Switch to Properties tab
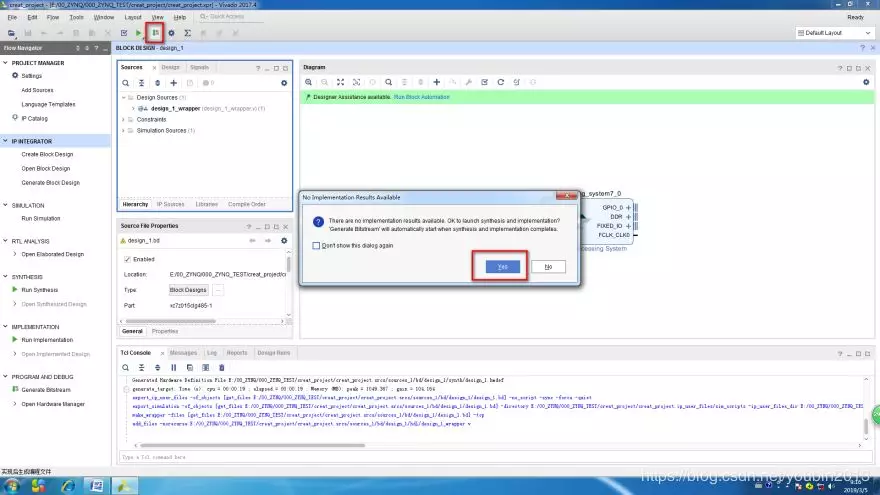Screen dimensions: 880x495 coord(165,332)
